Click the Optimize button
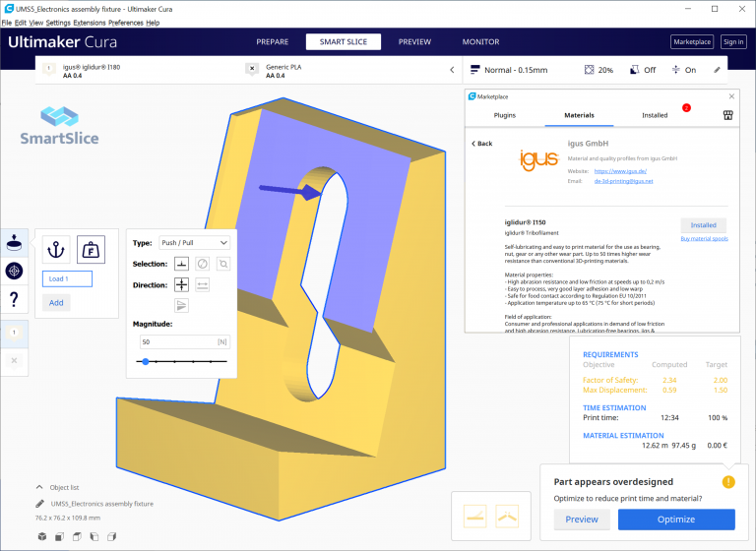This screenshot has height=551, width=756. (x=676, y=520)
